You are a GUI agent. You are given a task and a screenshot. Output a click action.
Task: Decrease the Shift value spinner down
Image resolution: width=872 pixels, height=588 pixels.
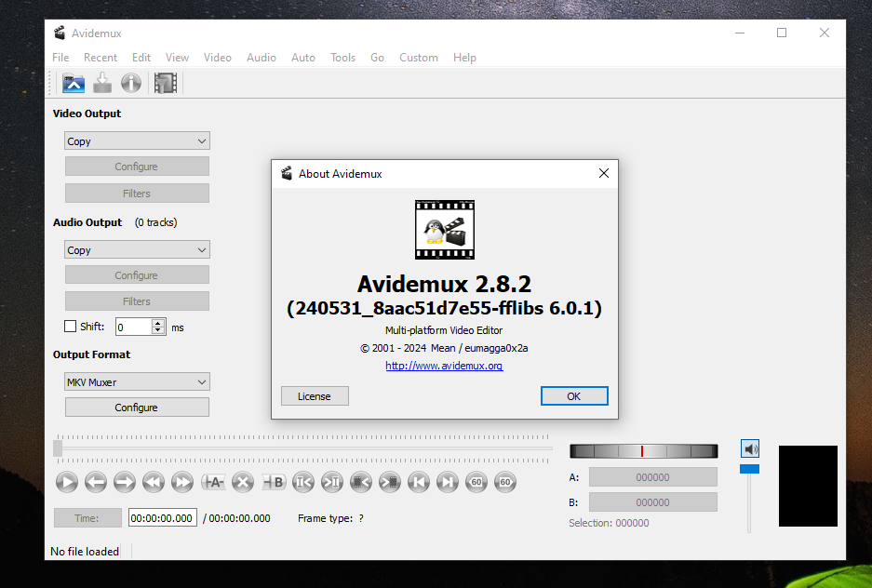158,330
